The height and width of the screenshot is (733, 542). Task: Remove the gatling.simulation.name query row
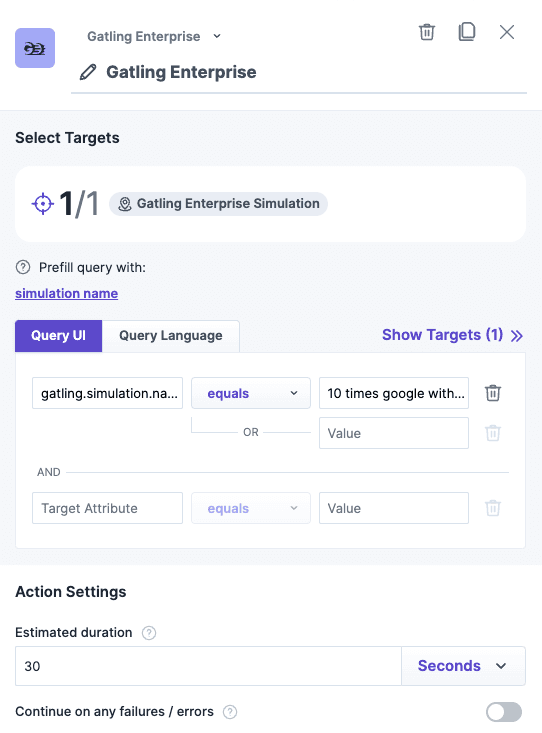tap(493, 393)
